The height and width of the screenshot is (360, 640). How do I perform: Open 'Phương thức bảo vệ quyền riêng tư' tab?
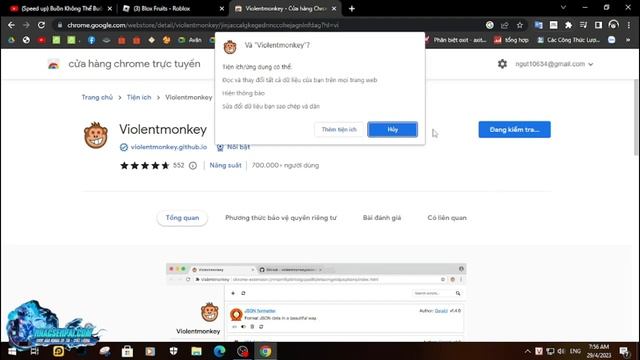pos(281,218)
